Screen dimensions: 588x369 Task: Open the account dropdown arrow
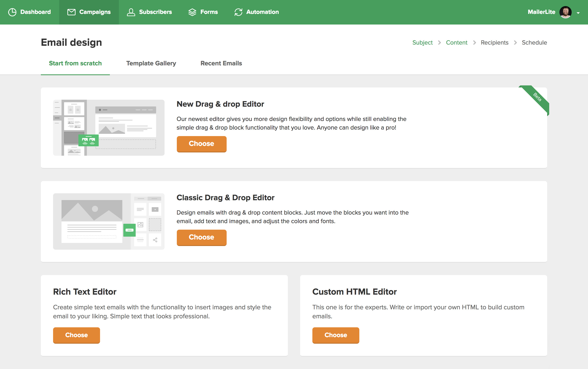point(578,13)
